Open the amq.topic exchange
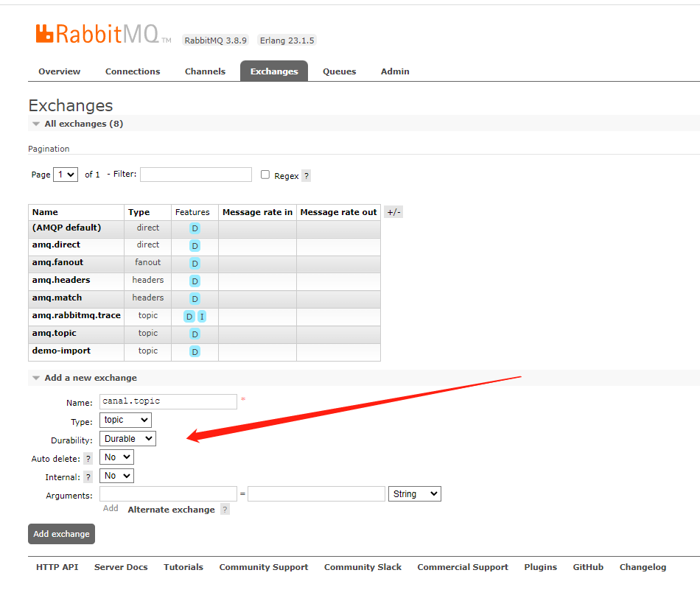This screenshot has width=700, height=612. 54,333
